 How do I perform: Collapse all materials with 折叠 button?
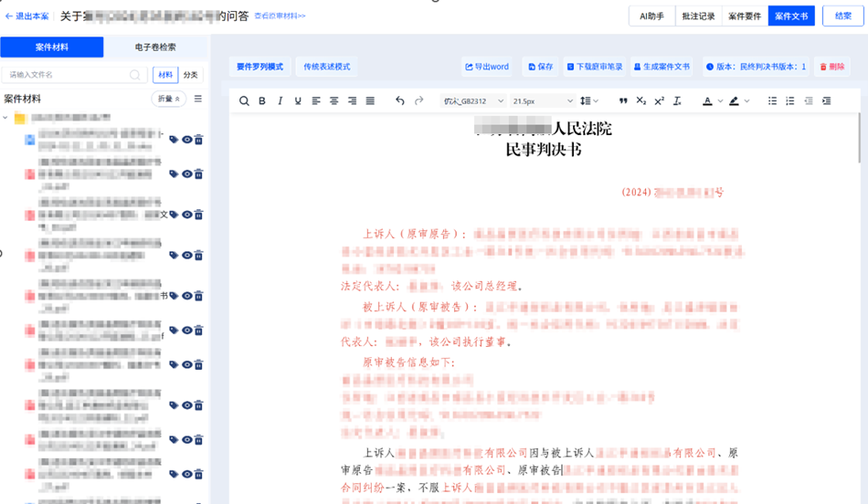coord(168,99)
